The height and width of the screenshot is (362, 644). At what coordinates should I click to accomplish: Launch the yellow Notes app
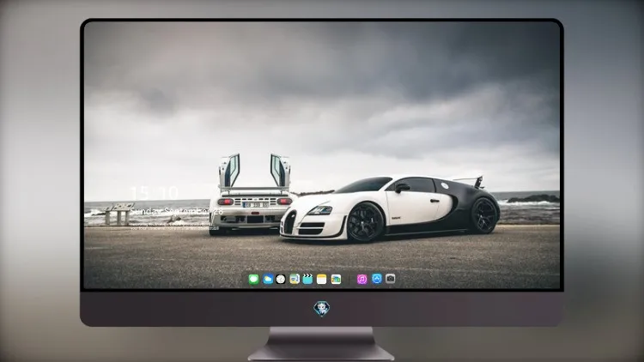(x=322, y=279)
